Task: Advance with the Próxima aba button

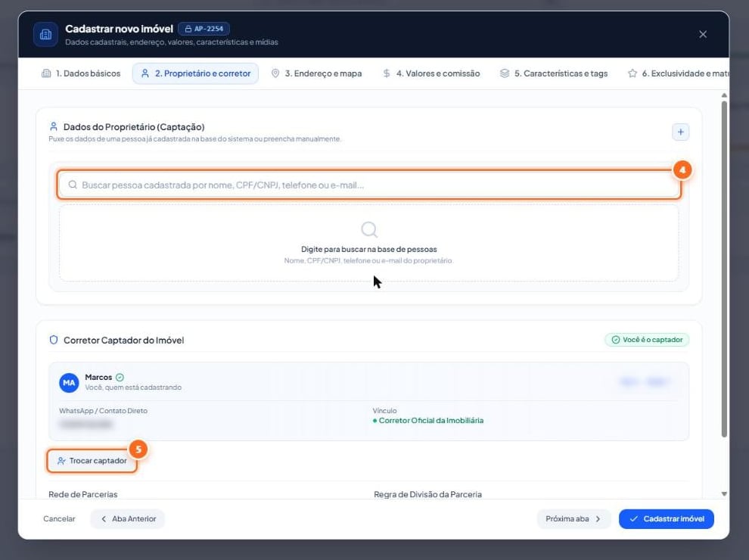Action: coord(573,519)
